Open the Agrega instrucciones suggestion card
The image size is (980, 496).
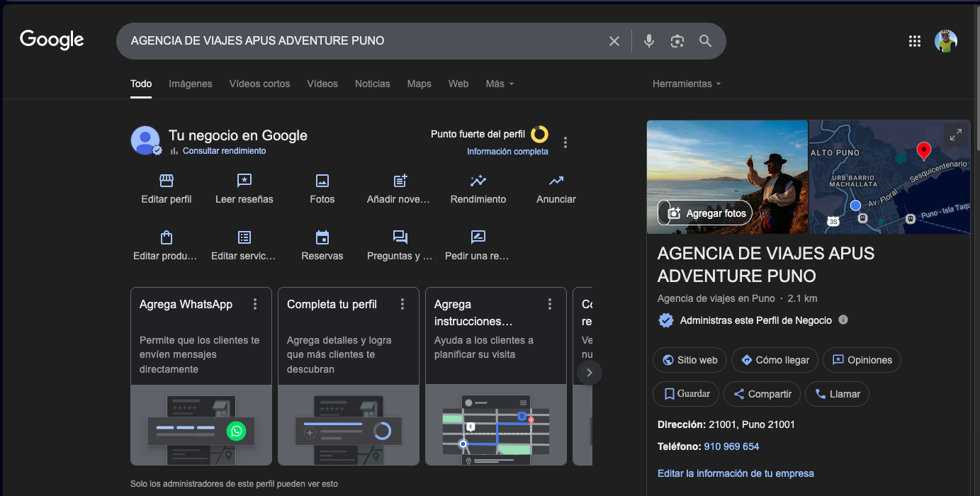click(x=496, y=376)
